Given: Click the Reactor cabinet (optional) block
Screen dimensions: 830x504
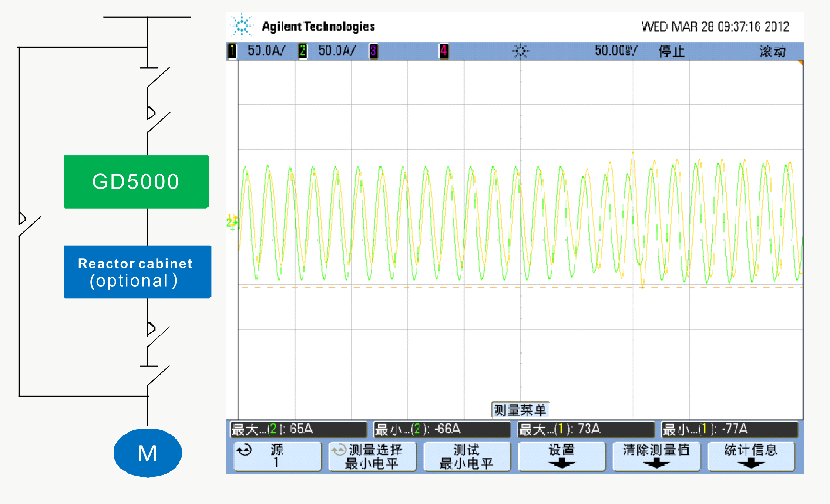Looking at the screenshot, I should [138, 272].
